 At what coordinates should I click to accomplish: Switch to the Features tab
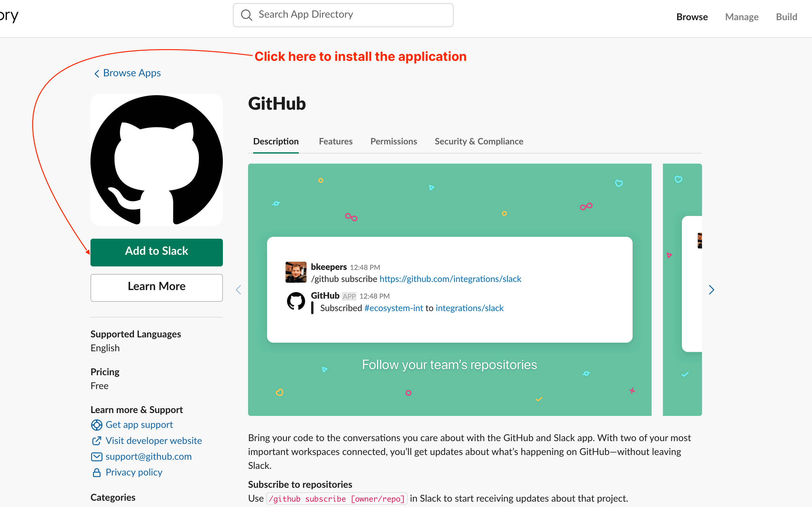pos(335,141)
